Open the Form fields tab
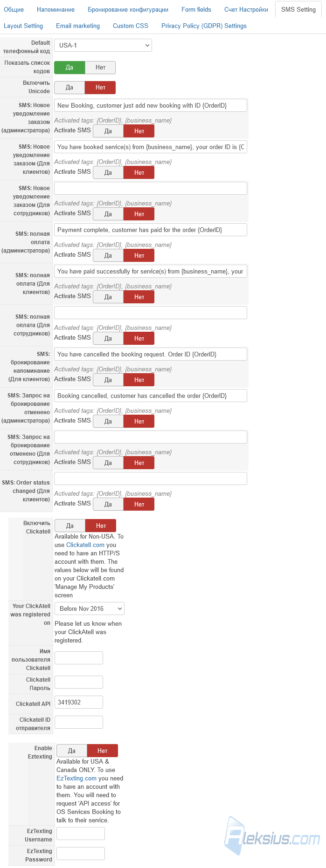 [196, 9]
